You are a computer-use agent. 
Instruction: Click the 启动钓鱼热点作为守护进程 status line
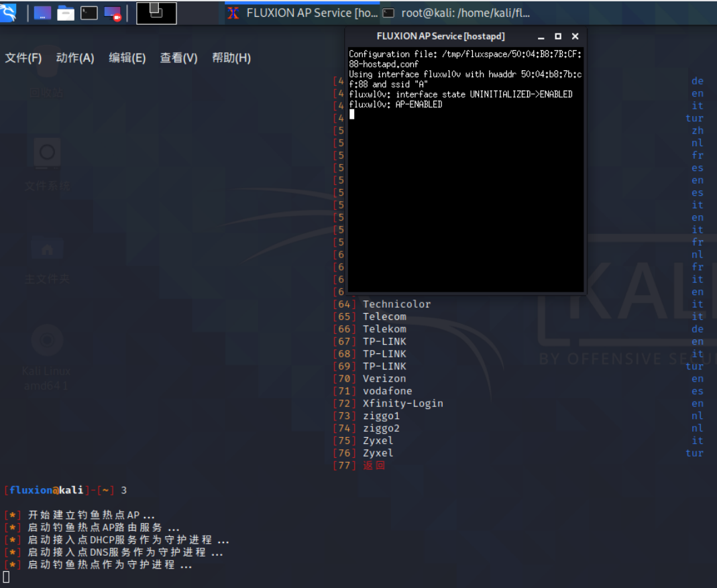tap(98, 565)
